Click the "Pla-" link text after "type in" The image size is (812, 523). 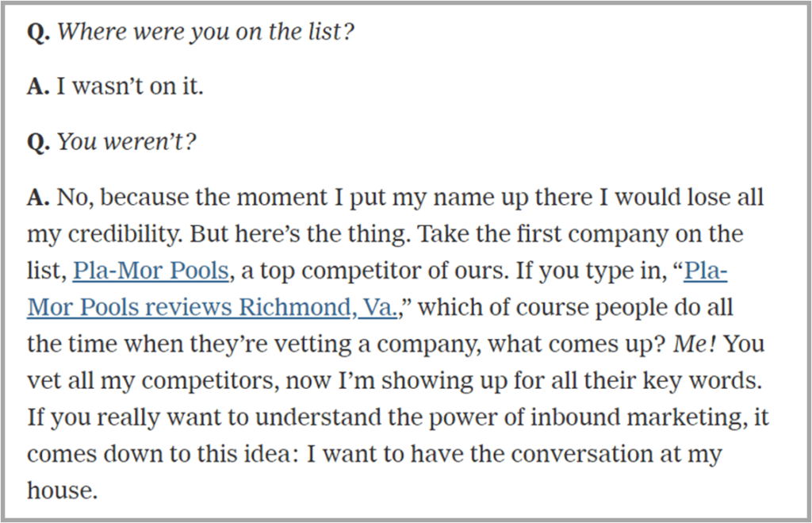[x=705, y=271]
